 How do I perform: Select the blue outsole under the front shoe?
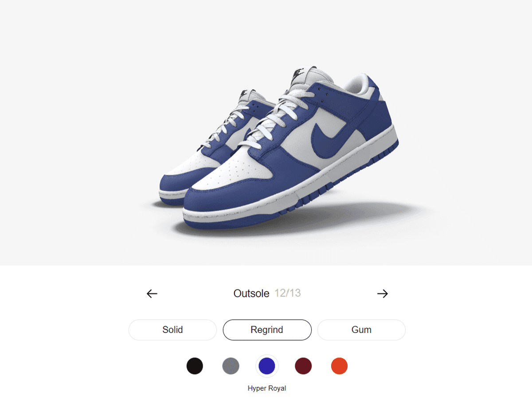click(310, 199)
